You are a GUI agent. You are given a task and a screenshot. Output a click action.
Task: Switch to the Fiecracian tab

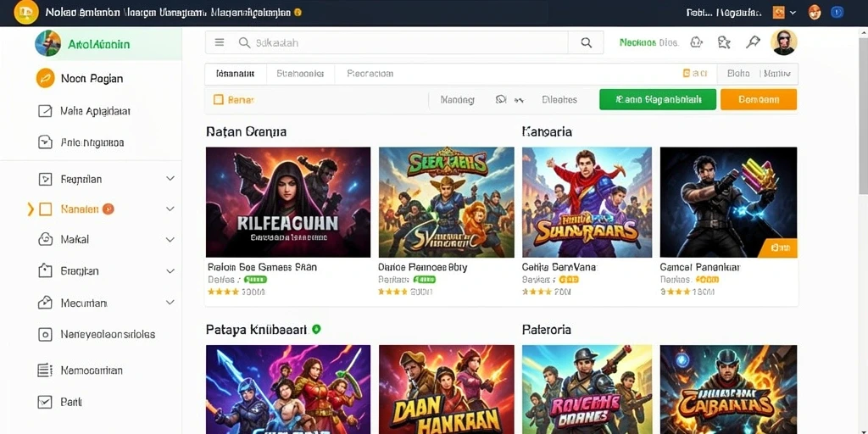click(370, 73)
